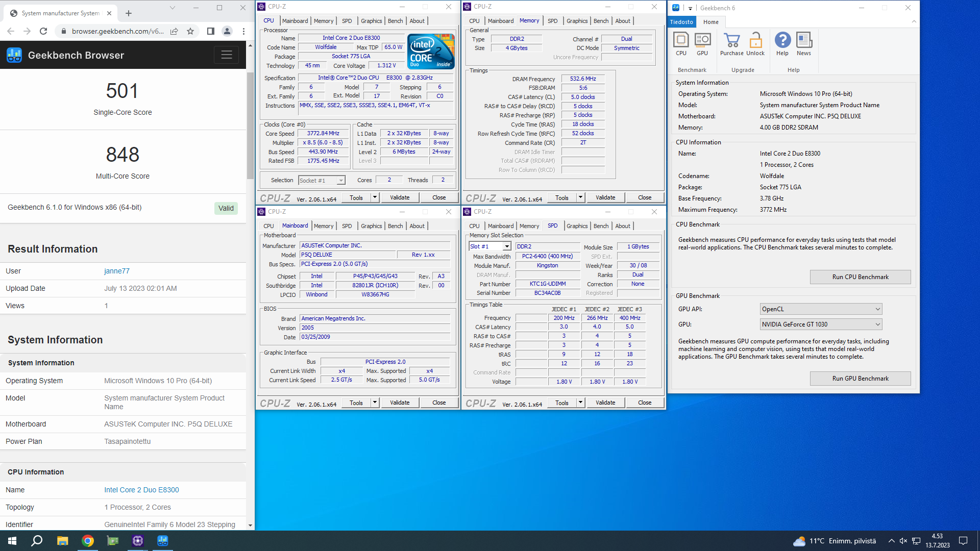Open the notifications center icon

tap(963, 541)
